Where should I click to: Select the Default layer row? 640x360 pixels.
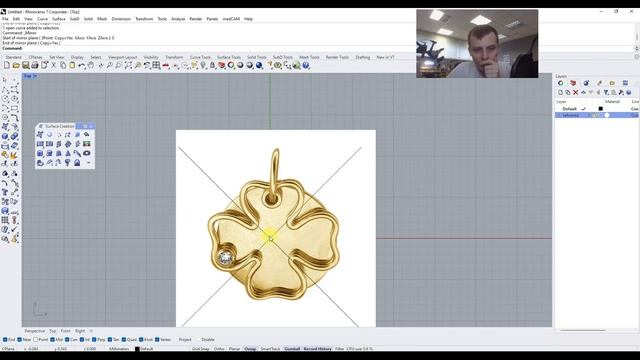(x=596, y=109)
